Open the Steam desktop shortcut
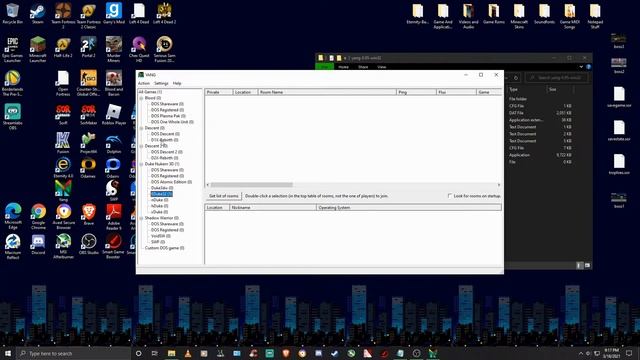Viewport: 640px width, 360px height. click(38, 13)
